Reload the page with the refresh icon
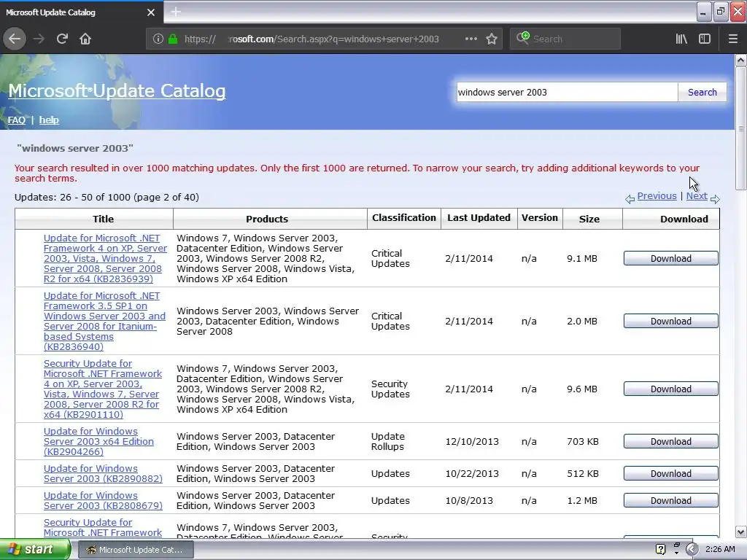 [62, 39]
